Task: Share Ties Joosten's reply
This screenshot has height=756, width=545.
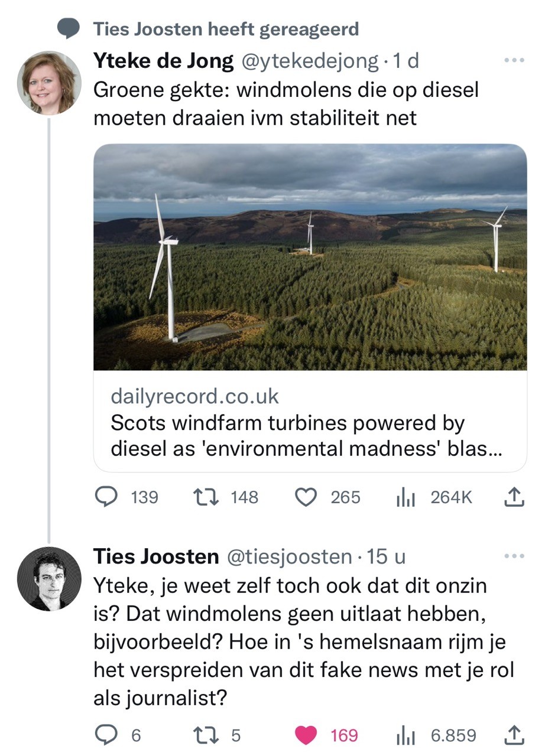Action: tap(514, 735)
